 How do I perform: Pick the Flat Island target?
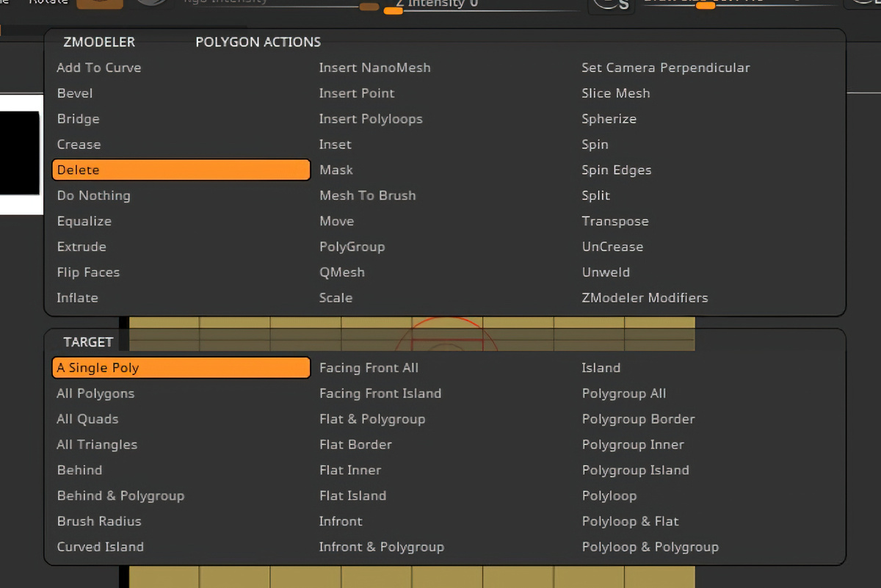point(352,496)
